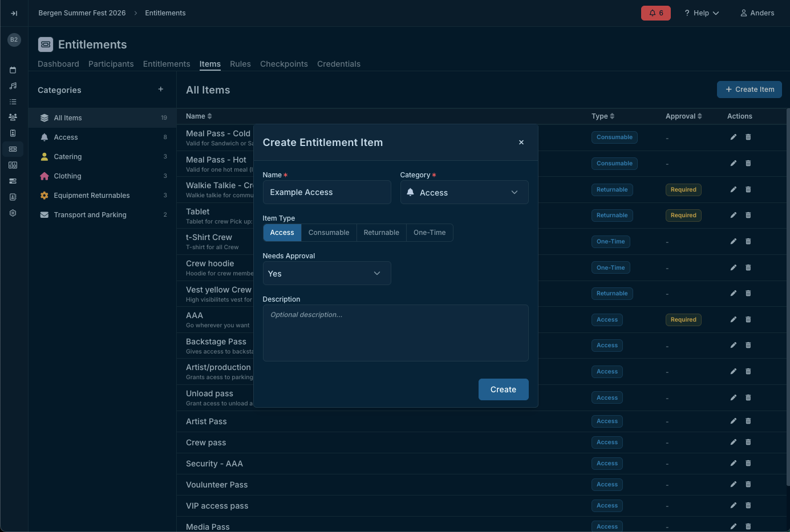Open the Anders user menu
This screenshot has width=790, height=532.
pyautogui.click(x=757, y=13)
